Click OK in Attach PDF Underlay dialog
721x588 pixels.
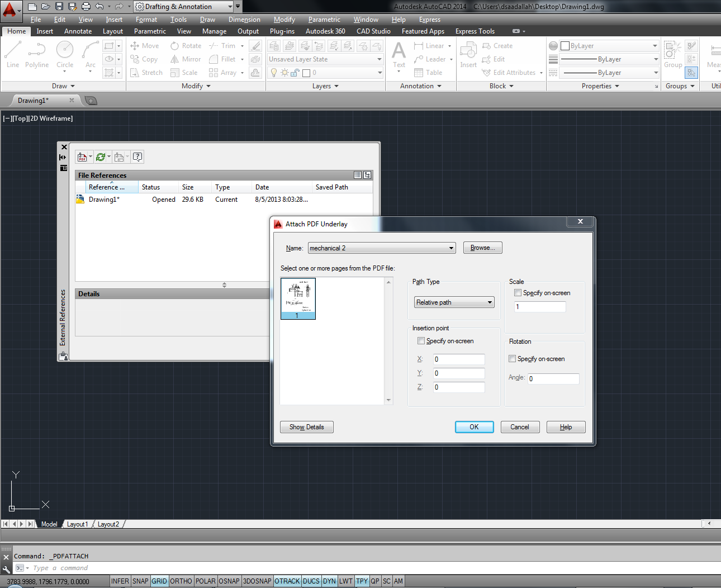475,427
